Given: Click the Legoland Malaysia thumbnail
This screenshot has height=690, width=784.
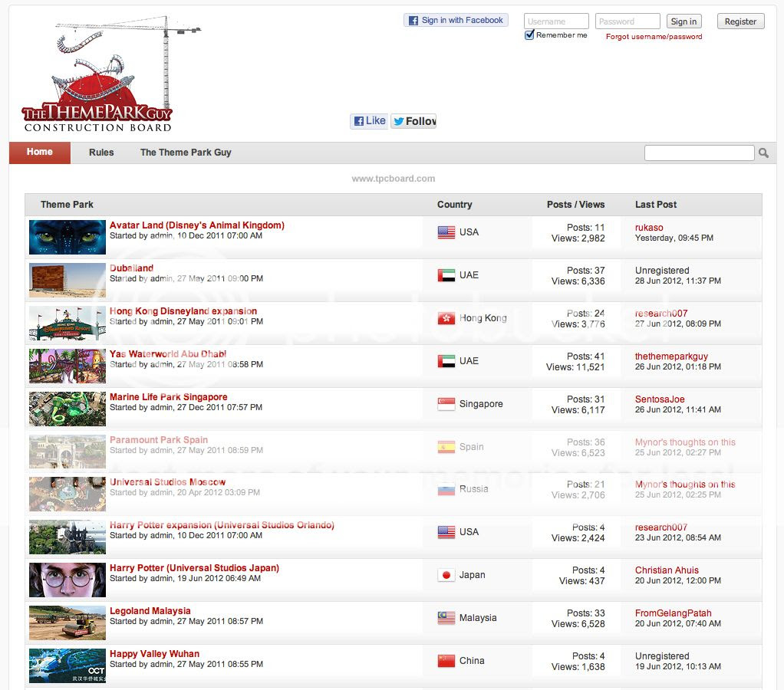Looking at the screenshot, I should click(68, 623).
